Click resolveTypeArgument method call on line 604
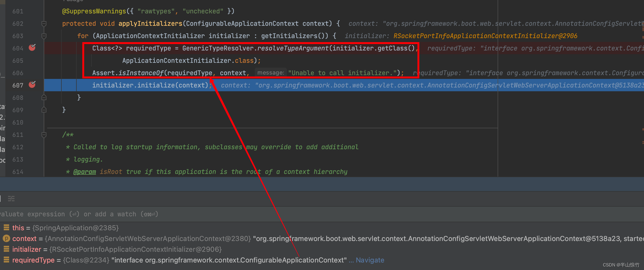 tap(293, 48)
